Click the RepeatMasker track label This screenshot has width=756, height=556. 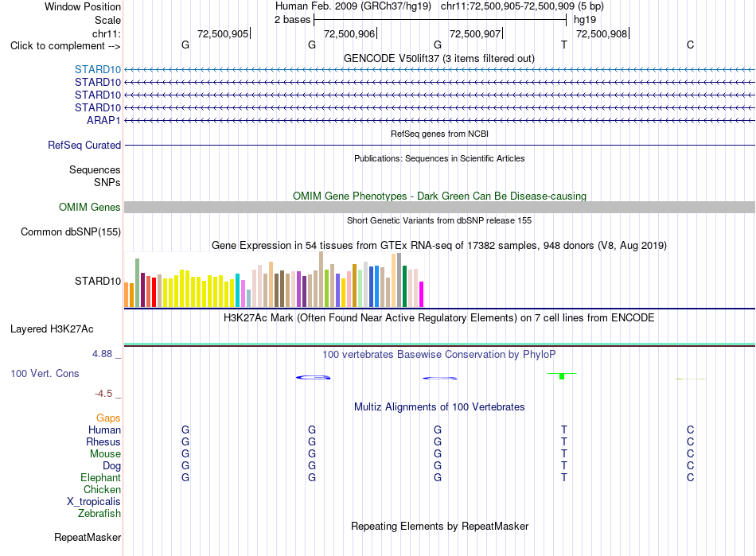pyautogui.click(x=88, y=537)
